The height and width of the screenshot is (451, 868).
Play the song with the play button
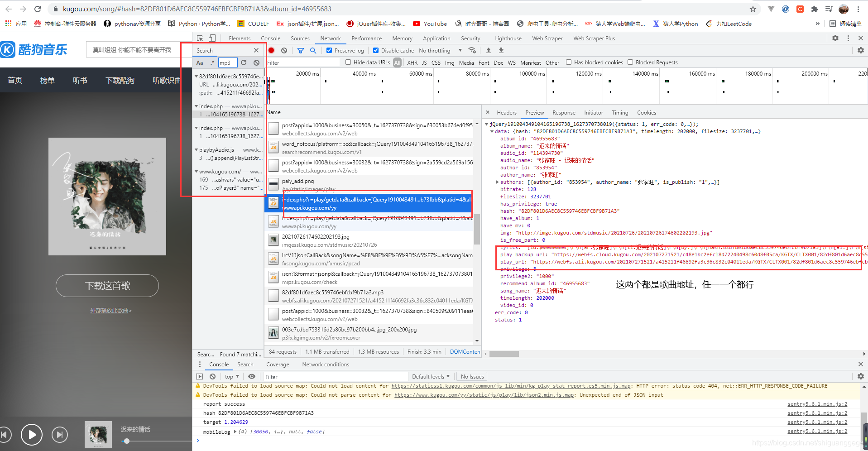32,435
